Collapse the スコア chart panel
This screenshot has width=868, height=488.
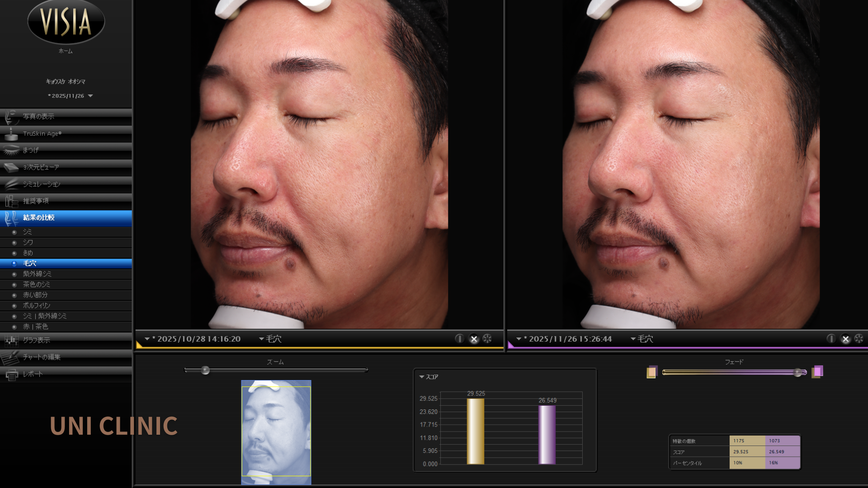422,377
